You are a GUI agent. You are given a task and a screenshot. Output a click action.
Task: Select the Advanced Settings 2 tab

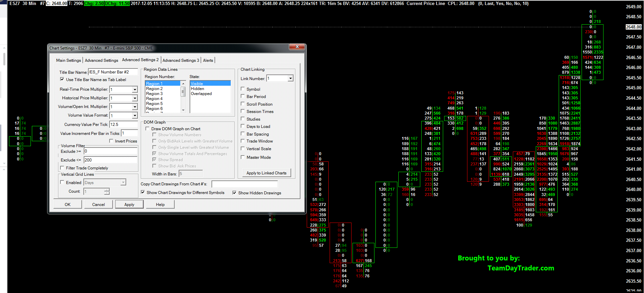tap(140, 60)
